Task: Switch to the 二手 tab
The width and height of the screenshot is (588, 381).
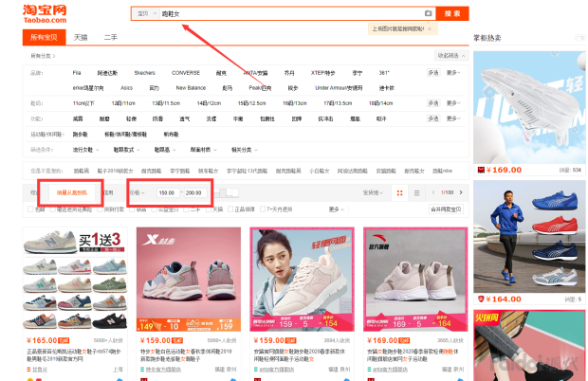Action: tap(111, 37)
